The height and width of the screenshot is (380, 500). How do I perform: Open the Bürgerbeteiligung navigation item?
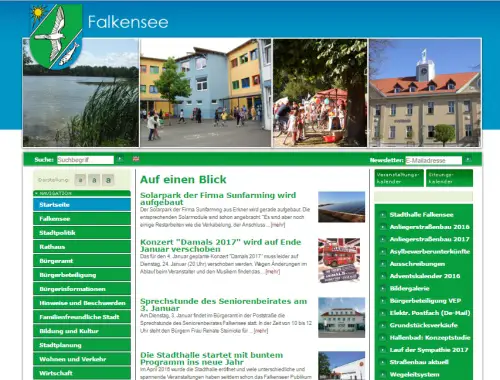[82, 275]
